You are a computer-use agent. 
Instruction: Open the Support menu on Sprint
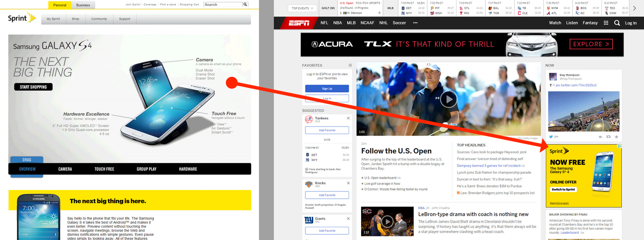[125, 19]
